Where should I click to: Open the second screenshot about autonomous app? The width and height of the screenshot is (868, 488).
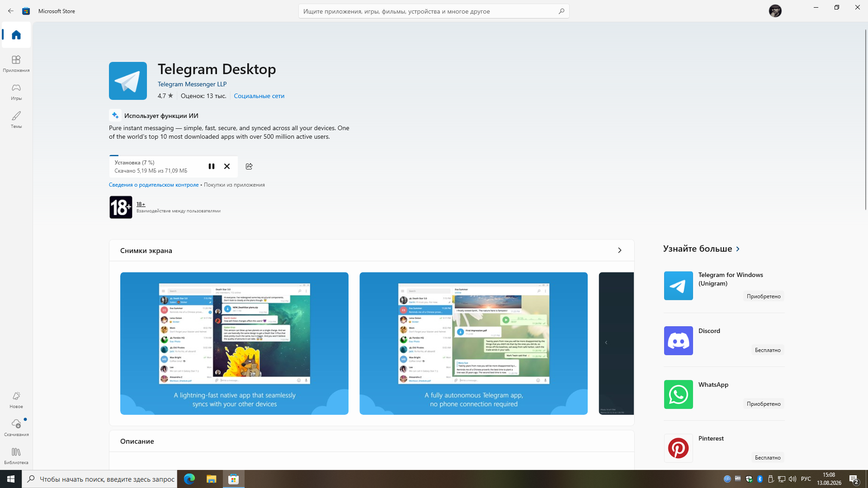[x=473, y=343]
